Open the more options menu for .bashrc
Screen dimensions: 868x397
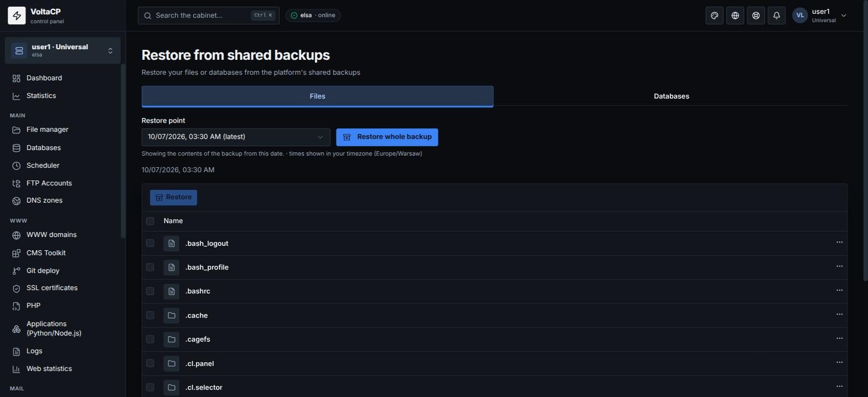point(839,291)
